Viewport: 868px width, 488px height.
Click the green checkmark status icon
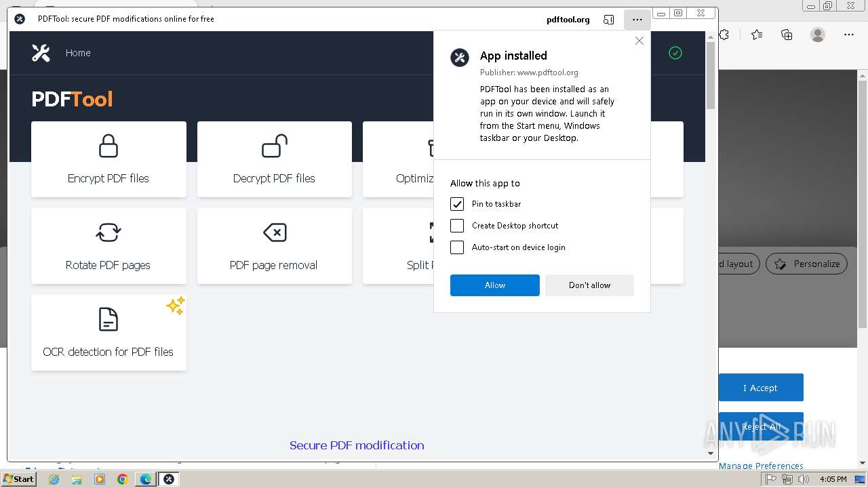[675, 53]
